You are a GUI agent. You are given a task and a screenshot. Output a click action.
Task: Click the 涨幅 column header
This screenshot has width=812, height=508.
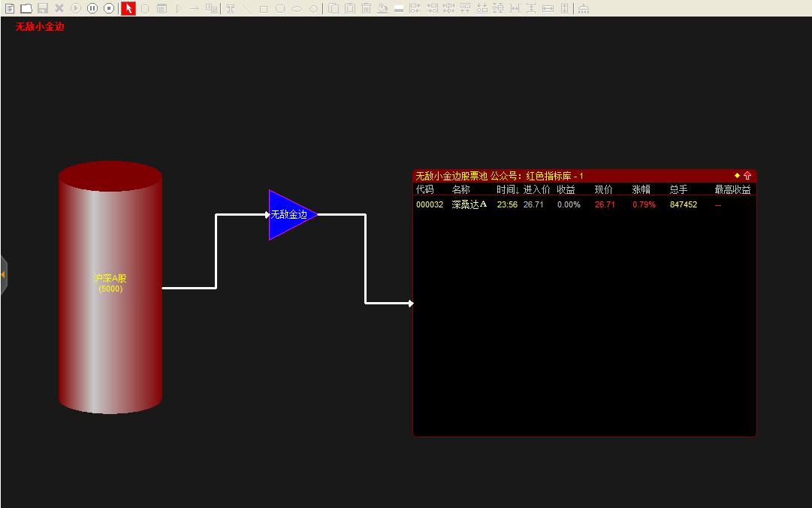(x=642, y=189)
